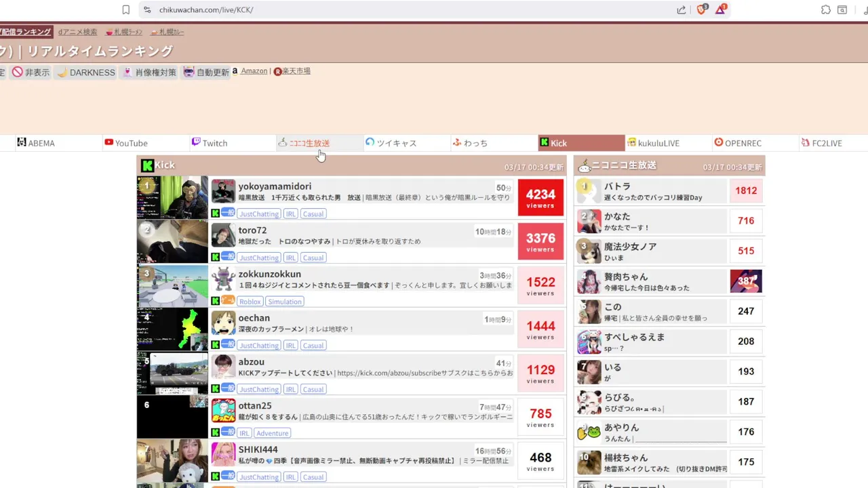Open streamer name abzou
This screenshot has width=868, height=488.
coord(252,362)
